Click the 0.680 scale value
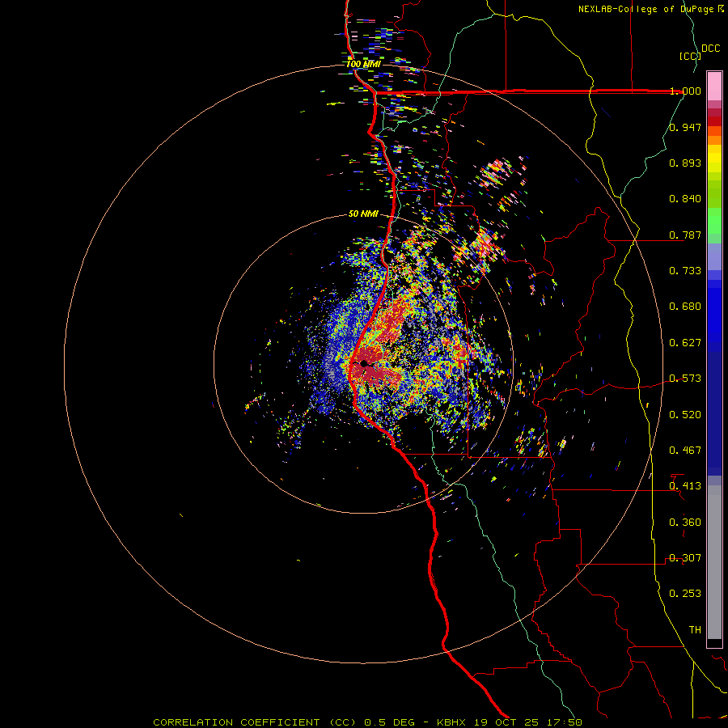This screenshot has width=728, height=728. point(685,307)
